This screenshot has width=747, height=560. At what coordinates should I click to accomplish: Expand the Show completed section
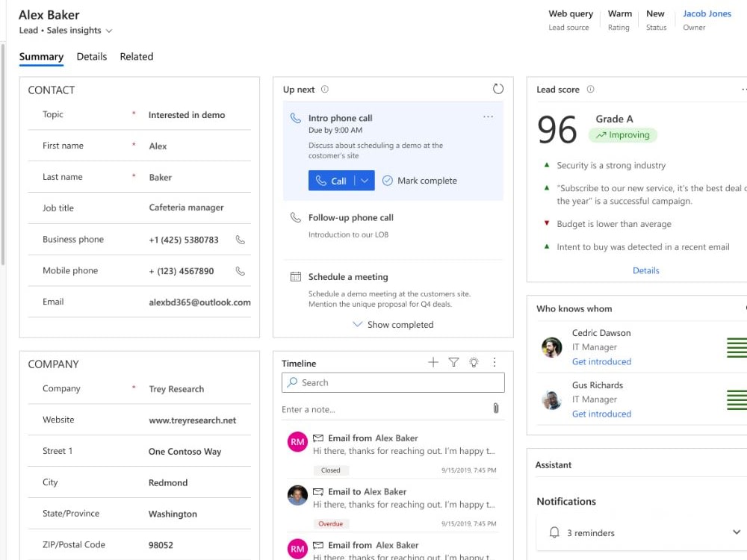click(x=393, y=325)
